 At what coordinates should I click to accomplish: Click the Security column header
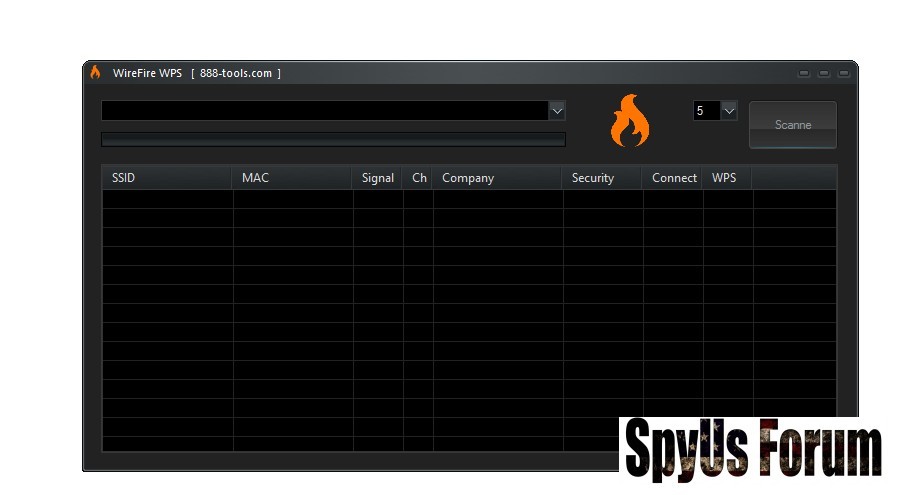tap(602, 178)
